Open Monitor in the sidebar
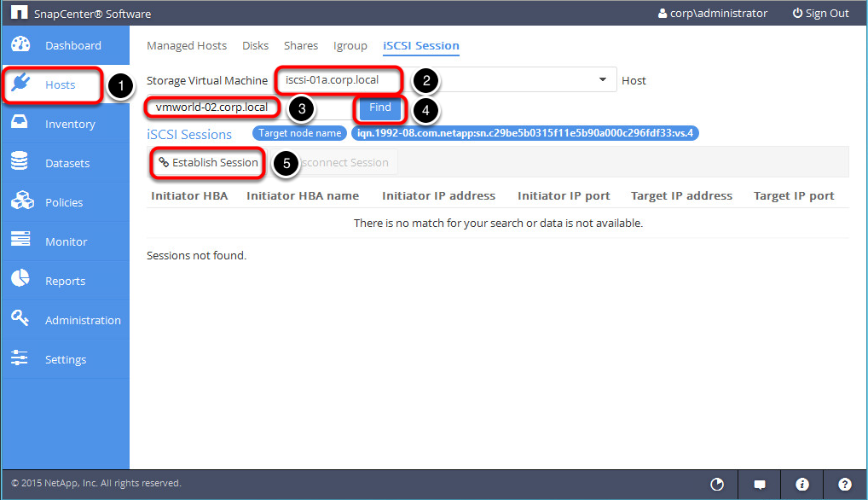Viewport: 868px width, 500px height. pyautogui.click(x=66, y=242)
